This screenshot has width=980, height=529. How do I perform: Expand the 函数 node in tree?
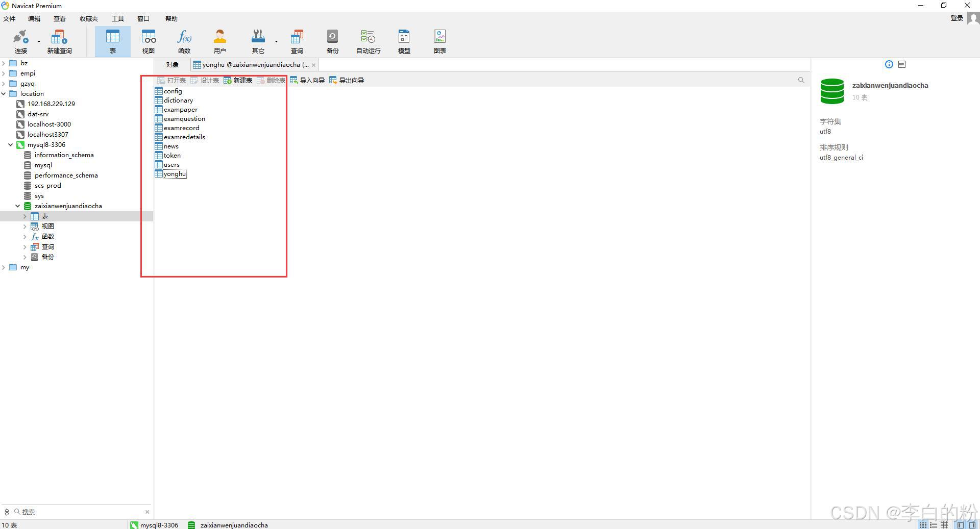25,237
